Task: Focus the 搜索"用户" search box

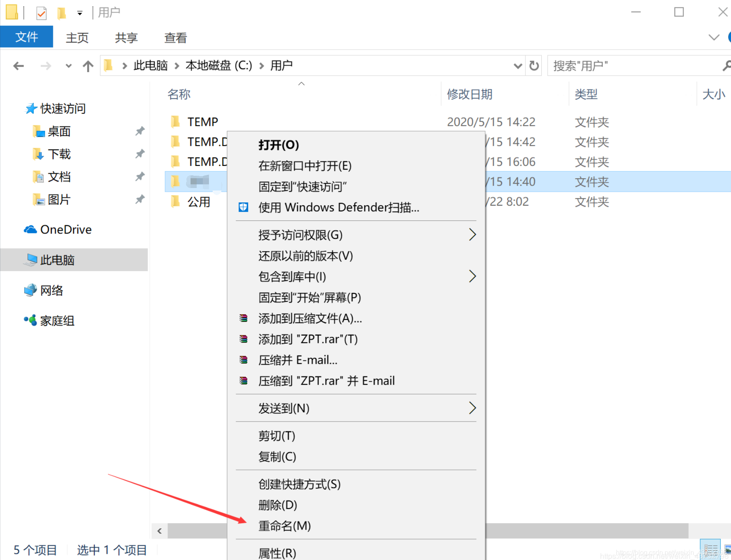Action: [x=639, y=66]
